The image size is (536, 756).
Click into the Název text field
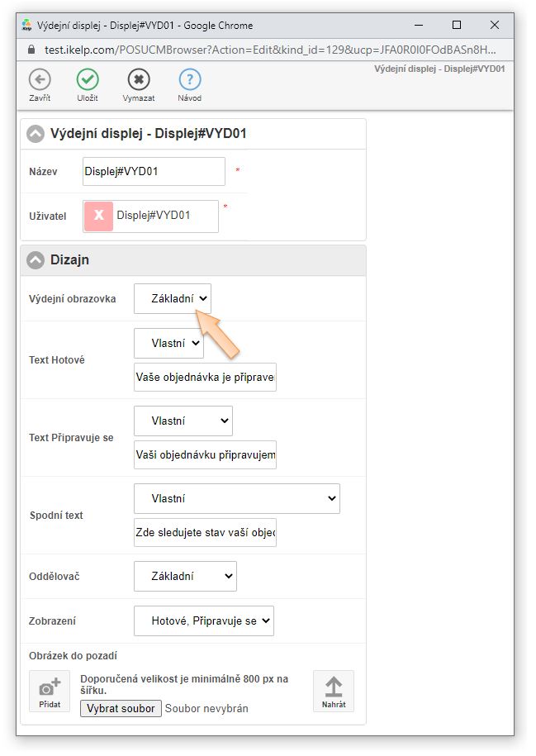coord(154,172)
